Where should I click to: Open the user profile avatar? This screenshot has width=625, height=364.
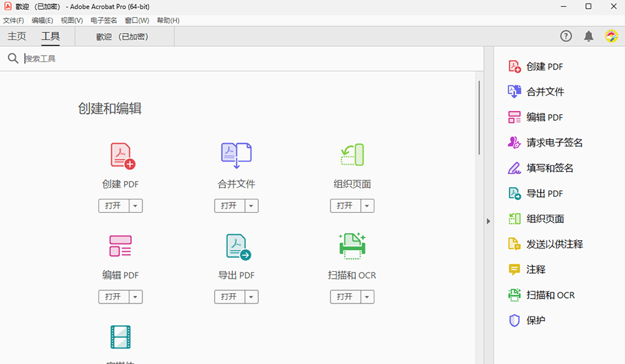[611, 36]
